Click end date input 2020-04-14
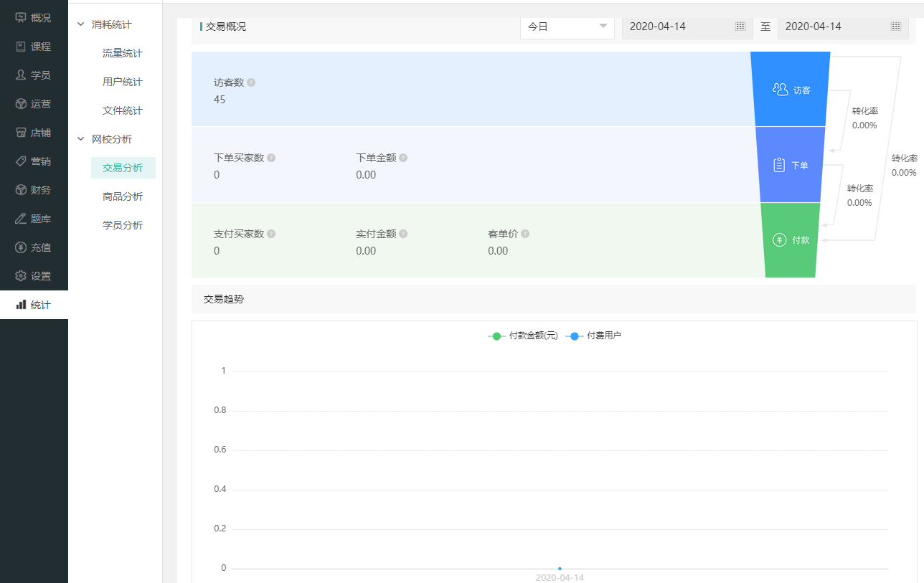924x583 pixels. [x=843, y=27]
